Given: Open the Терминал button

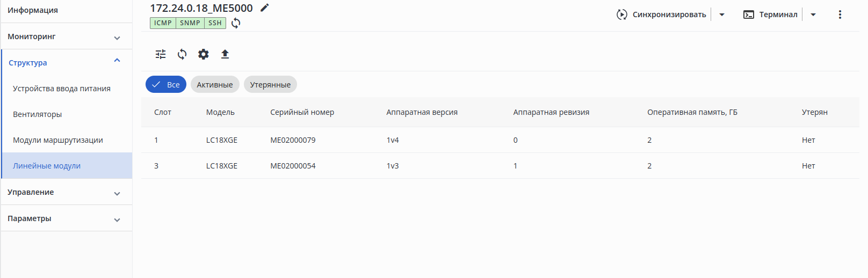Looking at the screenshot, I should point(771,14).
